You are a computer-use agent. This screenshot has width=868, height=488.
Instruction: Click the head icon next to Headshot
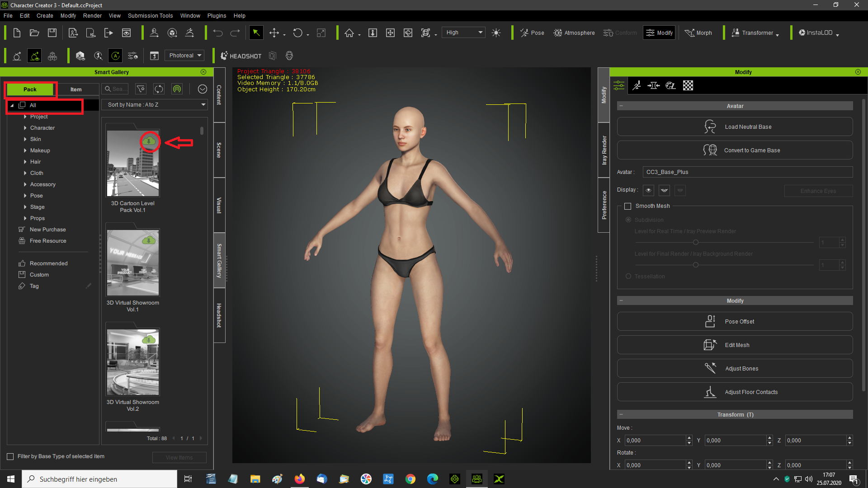point(289,56)
